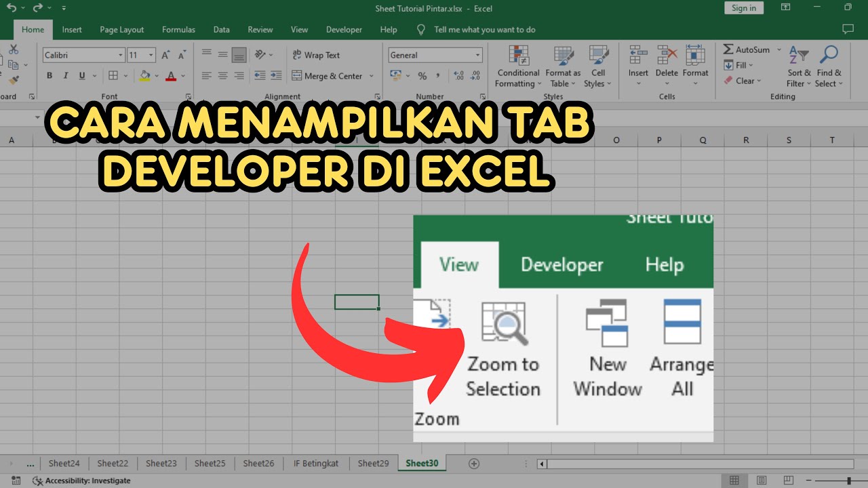Open Find & Select menu
Screen dimensions: 868x488
pos(829,66)
